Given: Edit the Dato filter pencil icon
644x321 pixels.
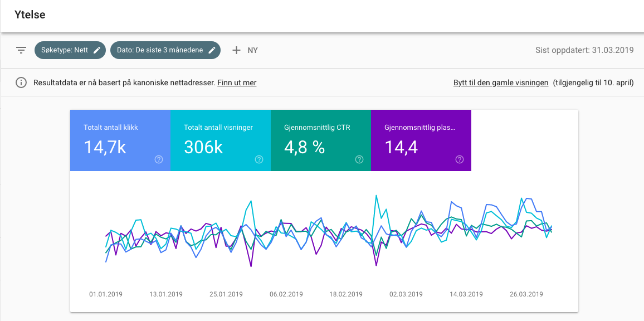Looking at the screenshot, I should 212,50.
